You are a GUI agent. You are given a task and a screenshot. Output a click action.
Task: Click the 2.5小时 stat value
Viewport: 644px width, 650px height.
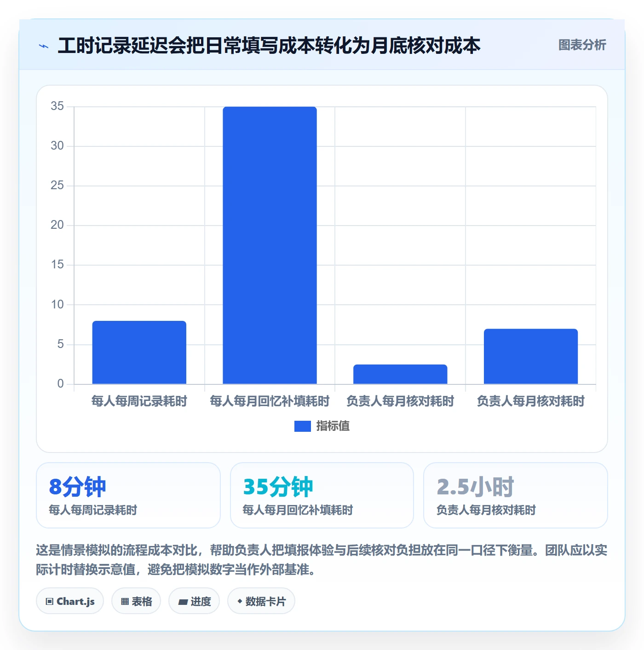475,487
